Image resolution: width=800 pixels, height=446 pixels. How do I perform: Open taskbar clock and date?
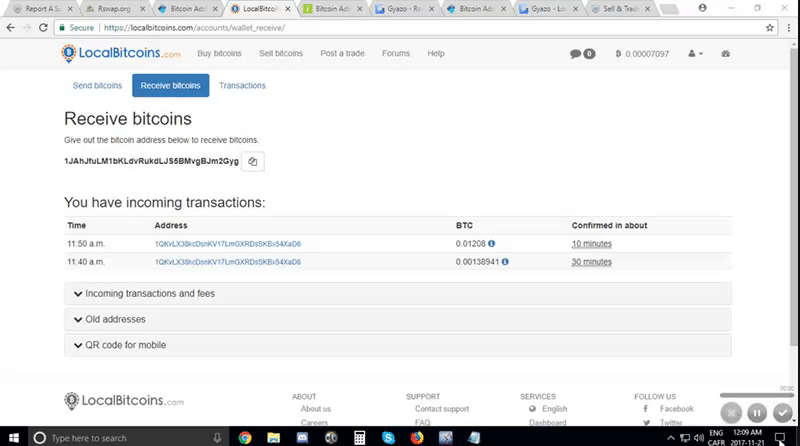[748, 438]
